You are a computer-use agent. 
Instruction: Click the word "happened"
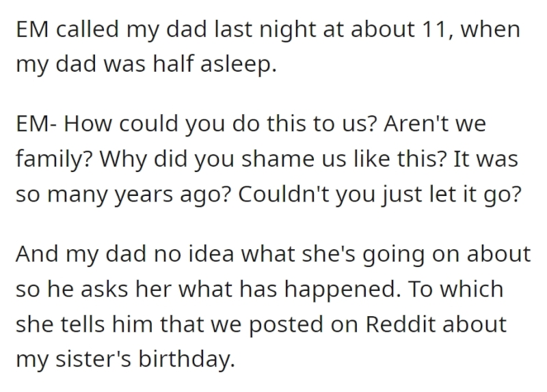click(341, 290)
